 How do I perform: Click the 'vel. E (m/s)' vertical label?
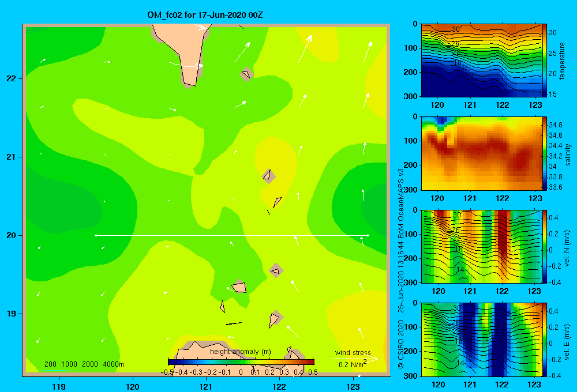click(x=567, y=342)
